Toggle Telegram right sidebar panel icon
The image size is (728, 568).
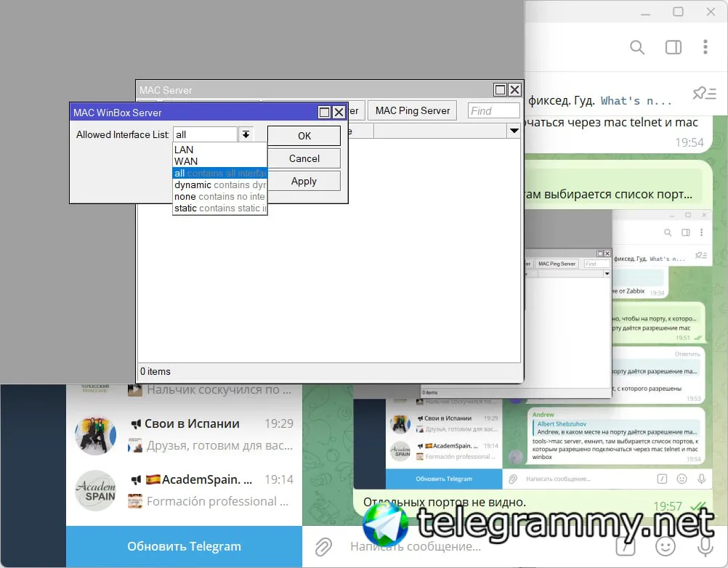[674, 47]
